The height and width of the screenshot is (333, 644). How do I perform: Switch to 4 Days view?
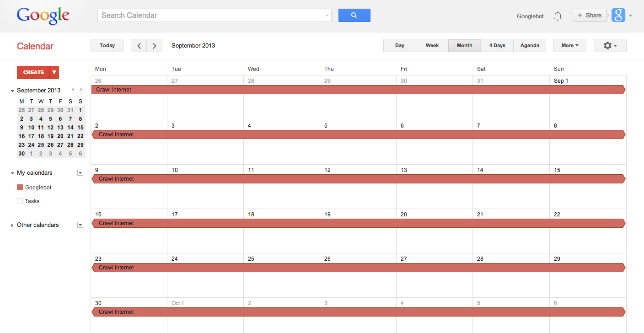pyautogui.click(x=497, y=45)
